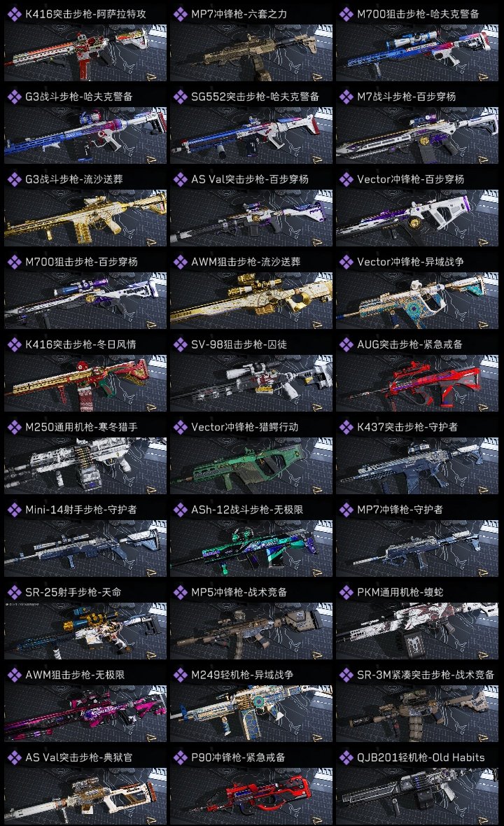Select the pink AWM狙击步枪-无极限 weapon thumbnail

85,713
